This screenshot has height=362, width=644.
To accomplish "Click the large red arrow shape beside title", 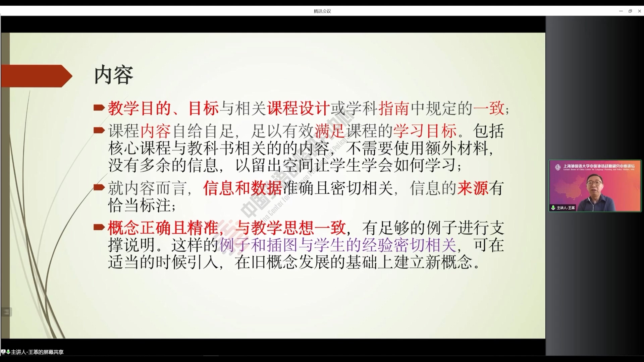I will point(36,76).
